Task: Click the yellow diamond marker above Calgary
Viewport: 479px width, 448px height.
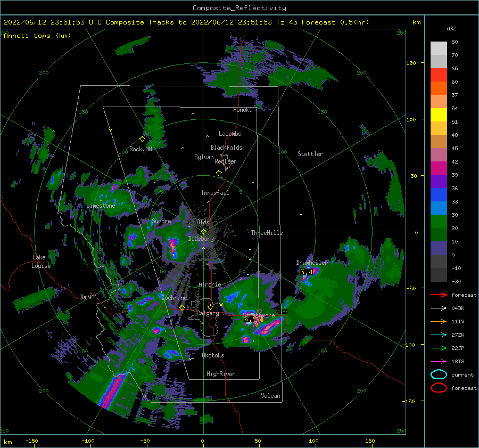Action: 210,307
